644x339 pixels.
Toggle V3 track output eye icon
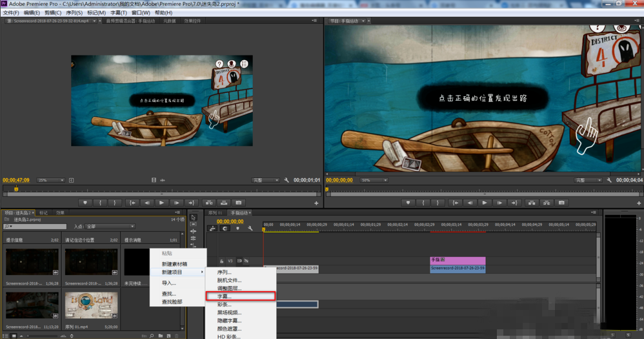tap(245, 261)
